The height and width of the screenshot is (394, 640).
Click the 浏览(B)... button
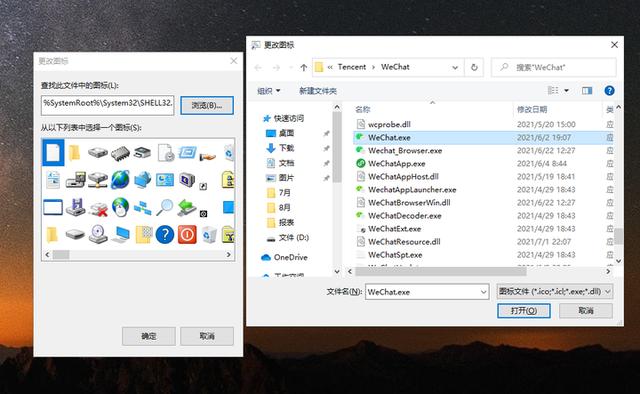(x=207, y=105)
